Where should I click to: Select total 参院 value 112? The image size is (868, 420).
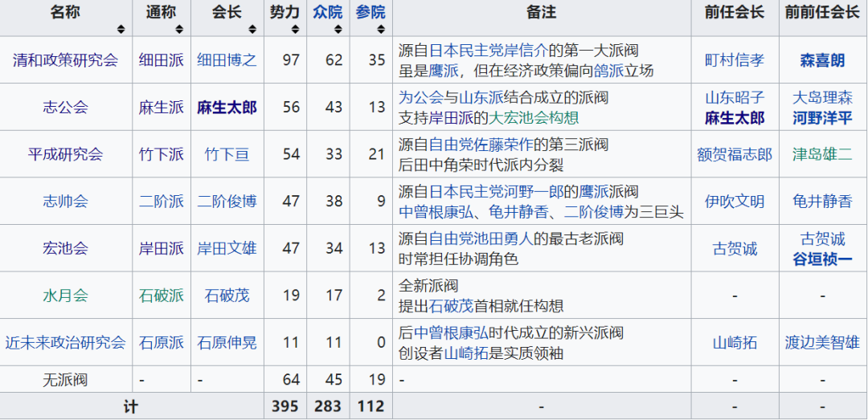[371, 406]
